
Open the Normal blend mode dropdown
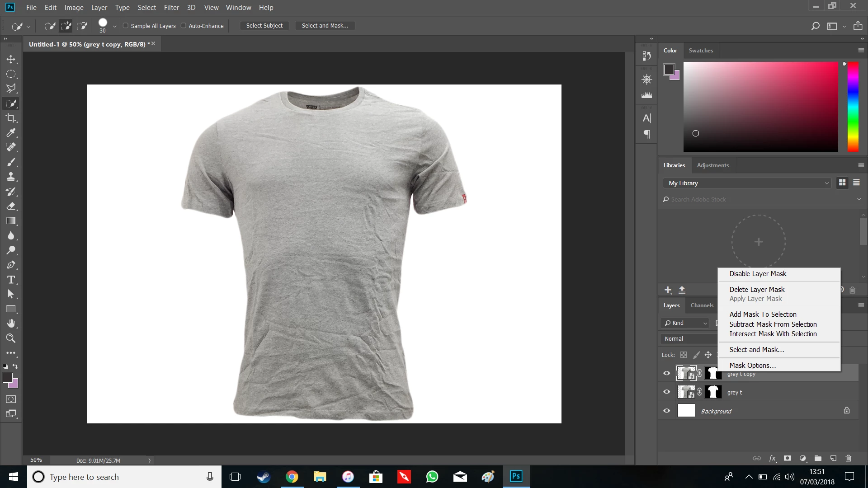tap(688, 338)
